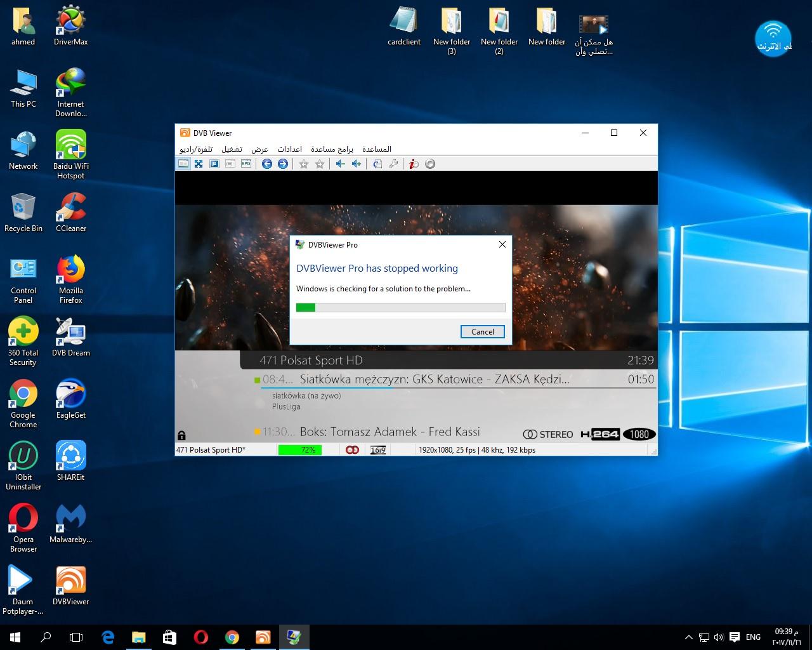
Task: Launch Microsoft Edge from the taskbar
Action: (x=108, y=637)
